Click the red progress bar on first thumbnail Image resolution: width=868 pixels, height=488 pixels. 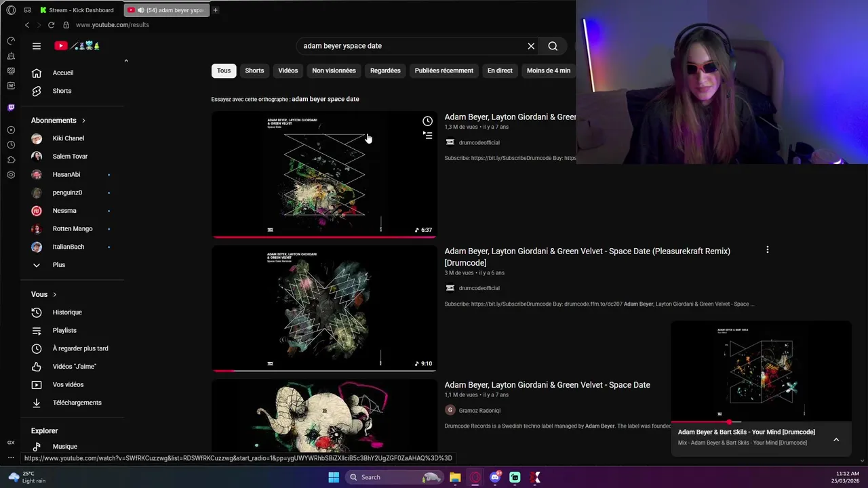click(x=324, y=237)
